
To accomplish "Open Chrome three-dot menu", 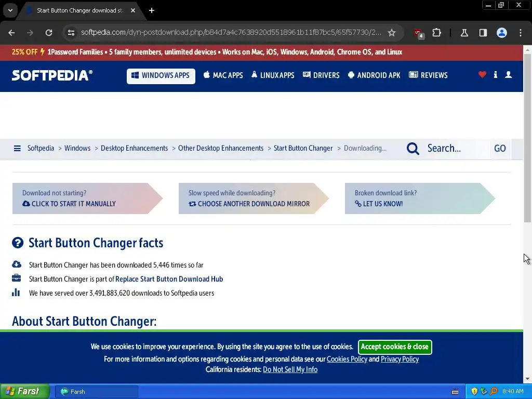I will (x=521, y=33).
